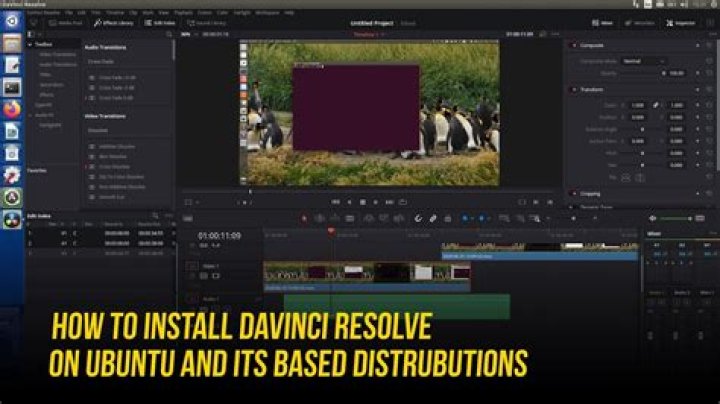Play the timeline forward

[376, 202]
